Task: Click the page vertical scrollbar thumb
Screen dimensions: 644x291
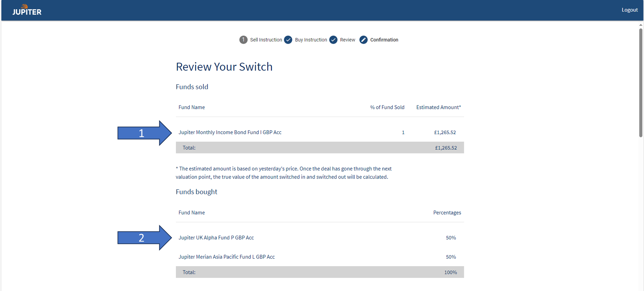Action: pyautogui.click(x=640, y=83)
